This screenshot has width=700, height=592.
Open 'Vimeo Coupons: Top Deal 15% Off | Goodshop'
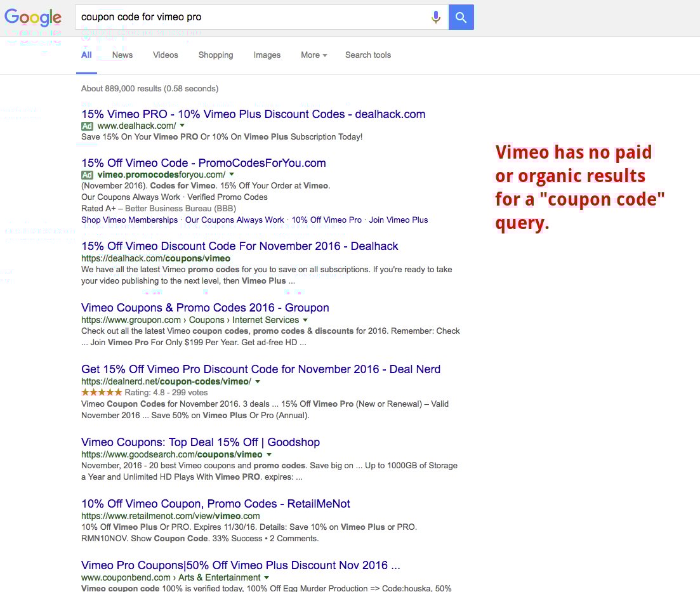click(201, 442)
